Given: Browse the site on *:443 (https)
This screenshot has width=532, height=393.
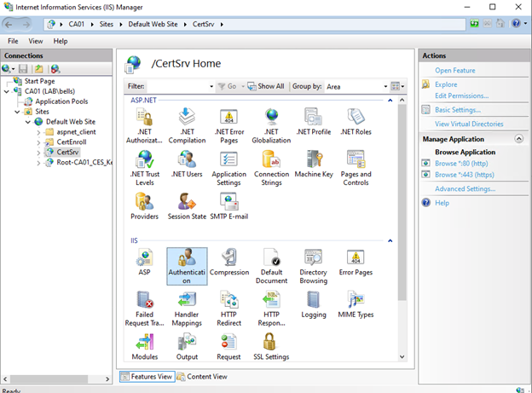Looking at the screenshot, I should pyautogui.click(x=464, y=174).
